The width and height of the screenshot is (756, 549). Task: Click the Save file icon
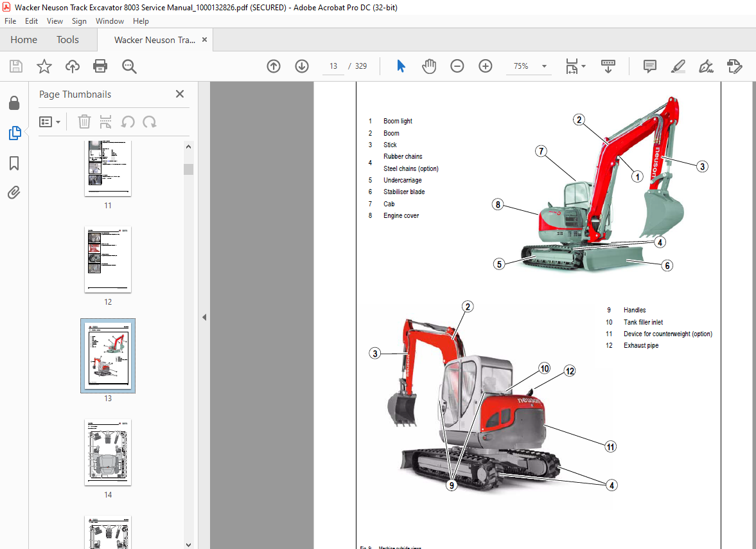point(16,66)
